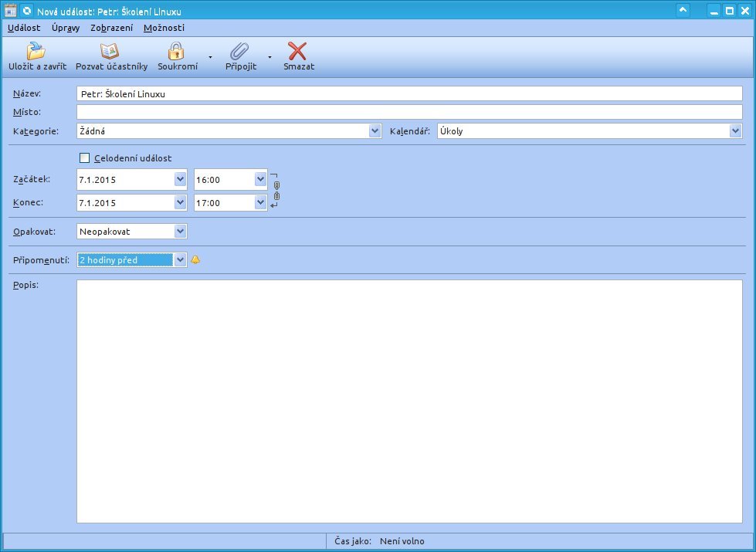
Task: Open the Úpravy menu
Action: click(66, 28)
